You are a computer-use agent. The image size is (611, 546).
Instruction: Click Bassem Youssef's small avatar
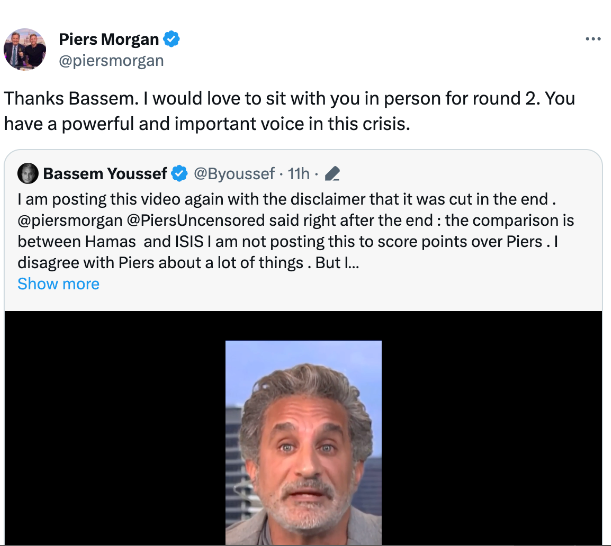28,173
